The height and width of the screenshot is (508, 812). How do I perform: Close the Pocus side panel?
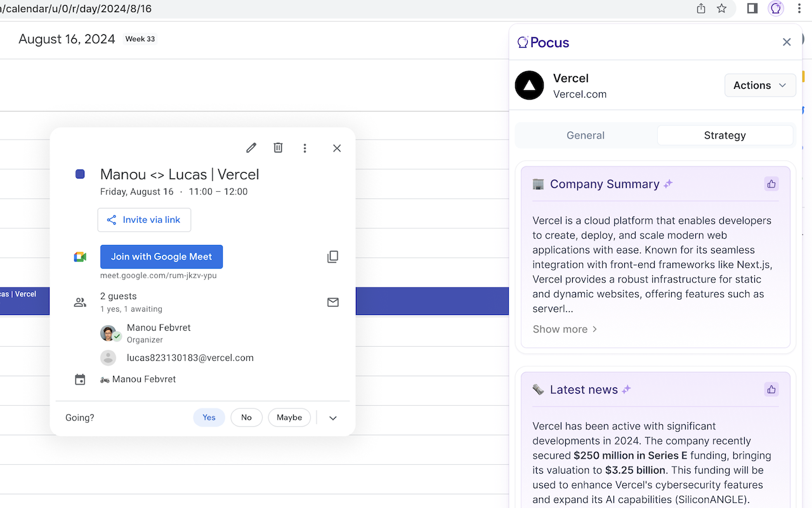tap(787, 42)
